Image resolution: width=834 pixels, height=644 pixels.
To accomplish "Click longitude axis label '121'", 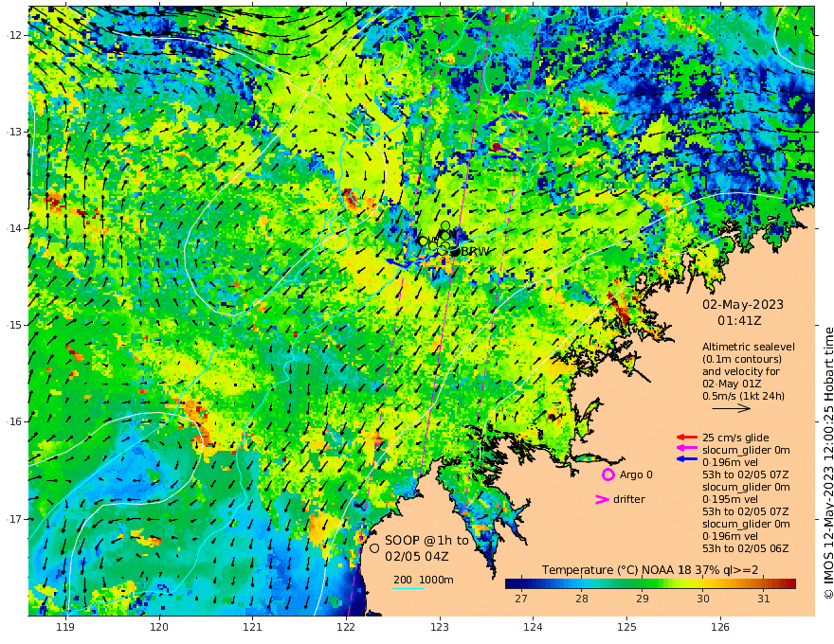I will [253, 627].
